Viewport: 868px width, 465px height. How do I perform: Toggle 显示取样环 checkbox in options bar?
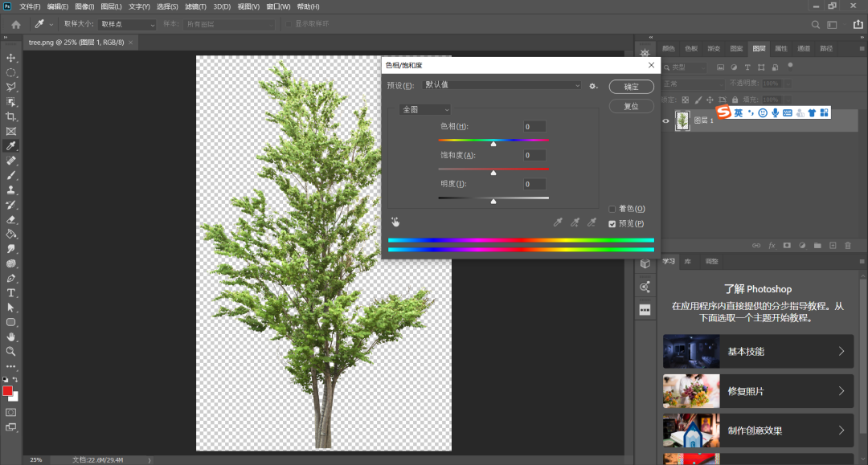pos(289,24)
